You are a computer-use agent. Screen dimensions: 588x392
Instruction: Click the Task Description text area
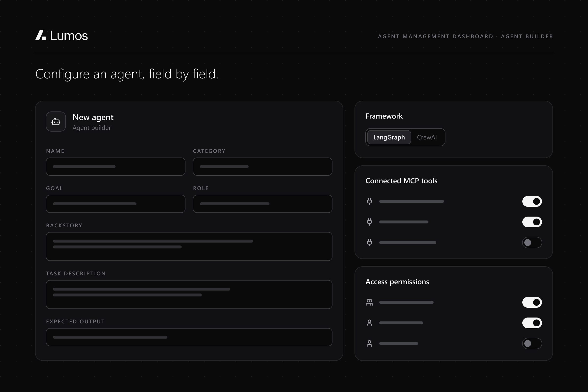189,294
